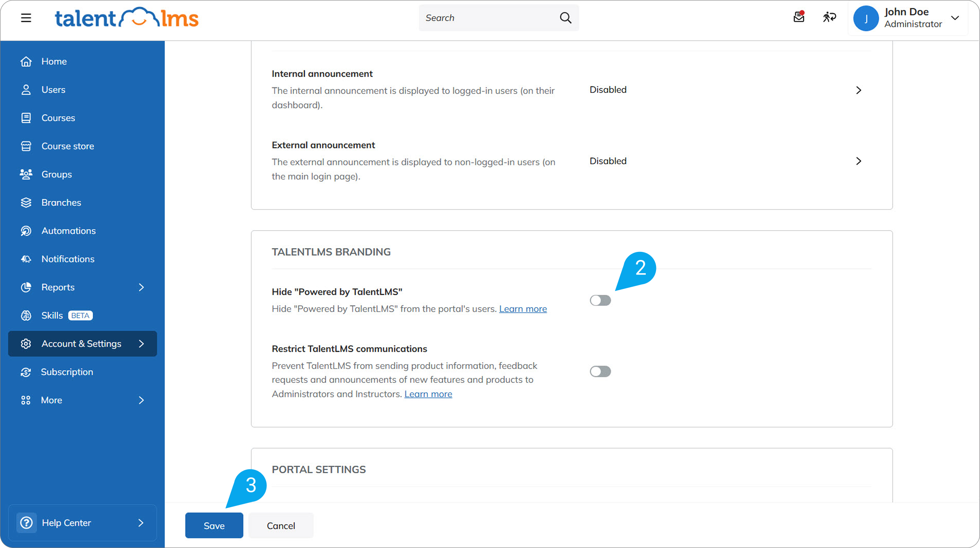Screen dimensions: 980x548
Task: Go to Course store in sidebar
Action: pyautogui.click(x=68, y=146)
